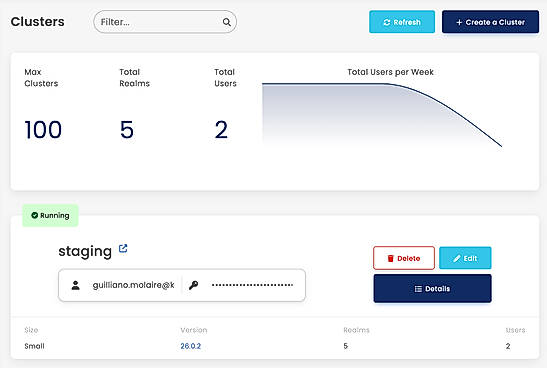
Task: Delete the staging cluster
Action: [404, 258]
